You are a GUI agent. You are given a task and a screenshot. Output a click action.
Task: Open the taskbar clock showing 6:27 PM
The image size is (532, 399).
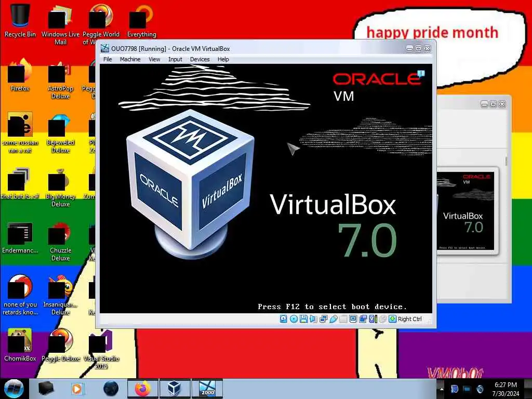(x=506, y=389)
